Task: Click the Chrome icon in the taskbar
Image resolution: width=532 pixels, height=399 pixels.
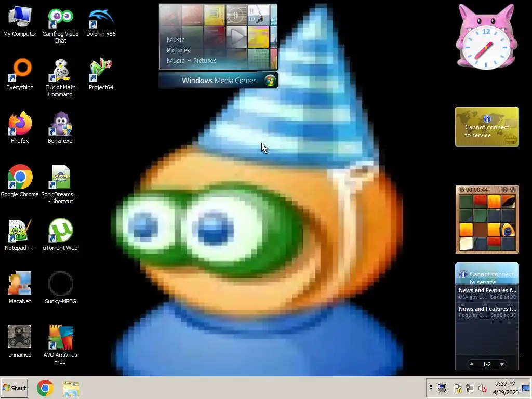Action: pos(45,388)
